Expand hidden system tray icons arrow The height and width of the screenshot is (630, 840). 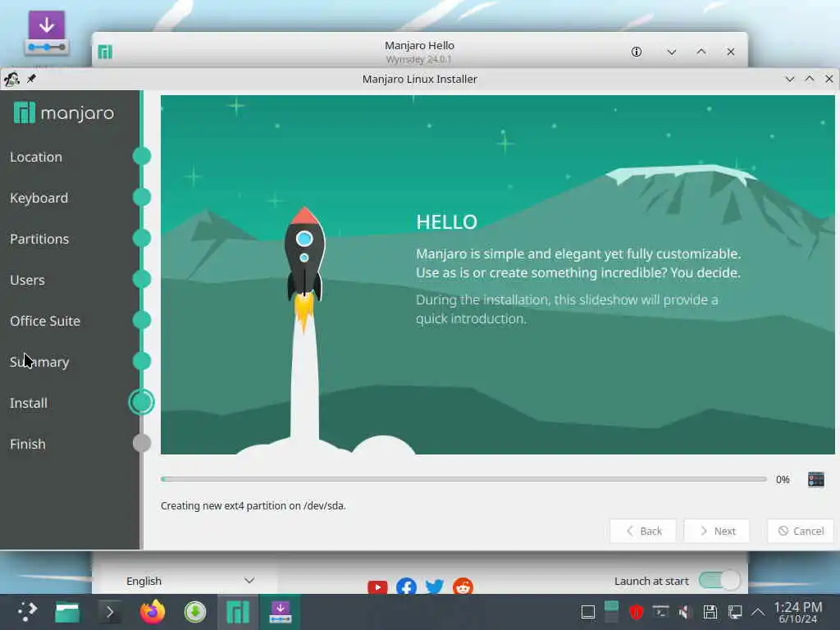(x=757, y=612)
